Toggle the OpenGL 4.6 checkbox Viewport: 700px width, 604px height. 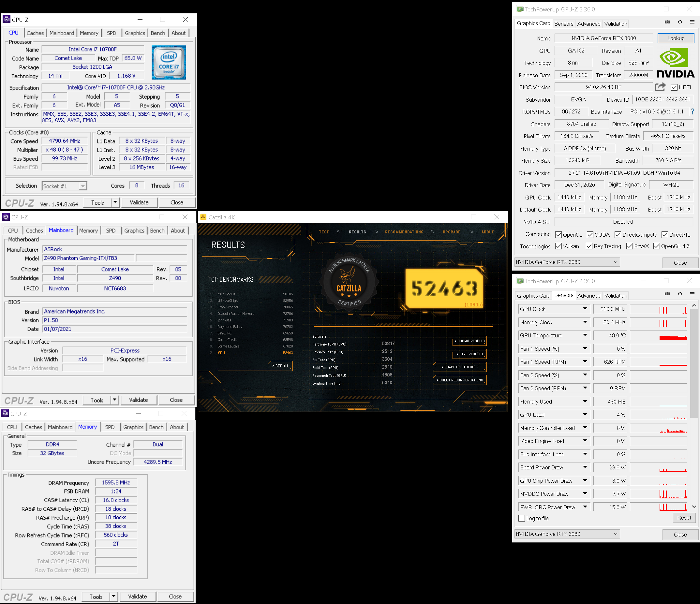[x=656, y=246]
